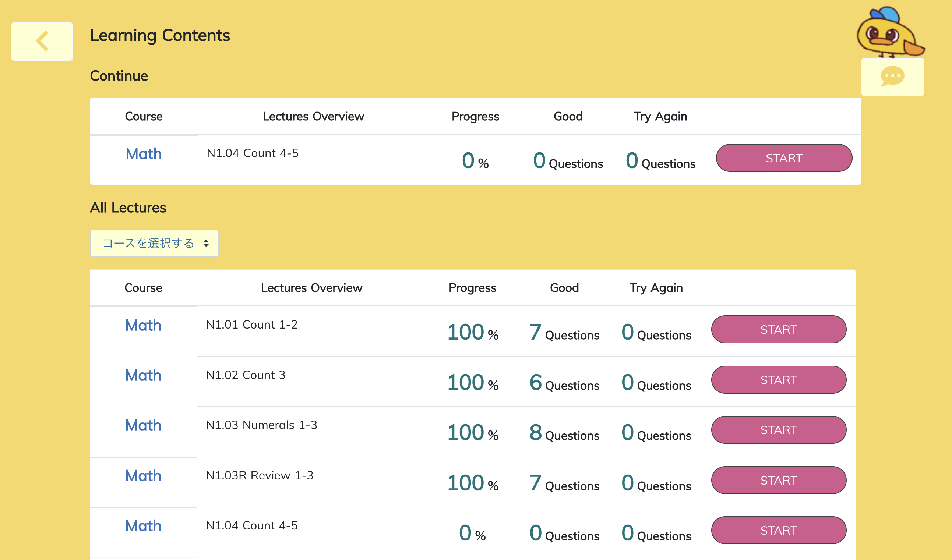Open Math link for N1.01 Count 1-2
Screen dimensions: 952x560
coord(143,325)
